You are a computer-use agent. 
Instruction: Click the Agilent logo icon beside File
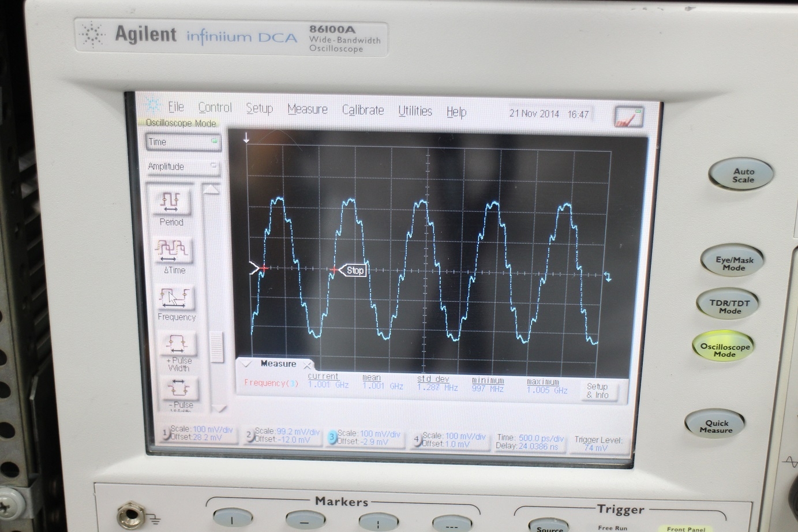pyautogui.click(x=153, y=106)
